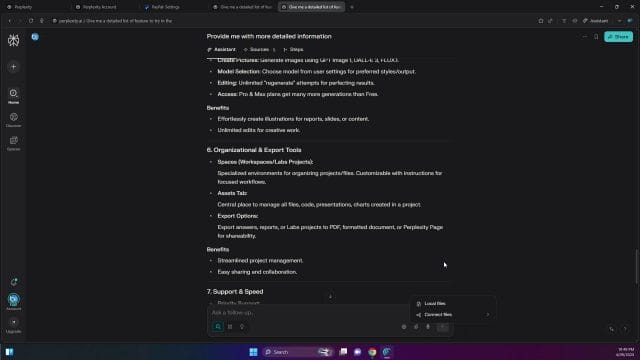The height and width of the screenshot is (360, 640).
Task: Bookmark page with the star icon
Action: [x=540, y=20]
